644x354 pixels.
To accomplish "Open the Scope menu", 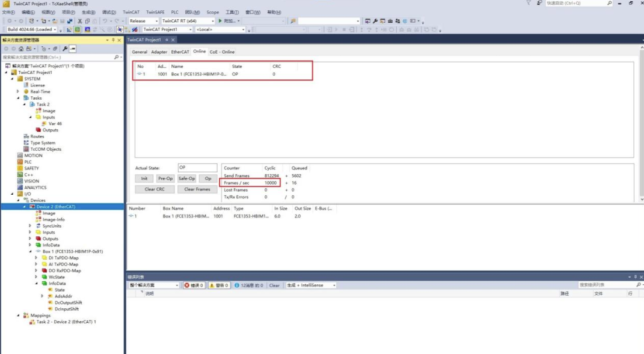I will click(212, 12).
